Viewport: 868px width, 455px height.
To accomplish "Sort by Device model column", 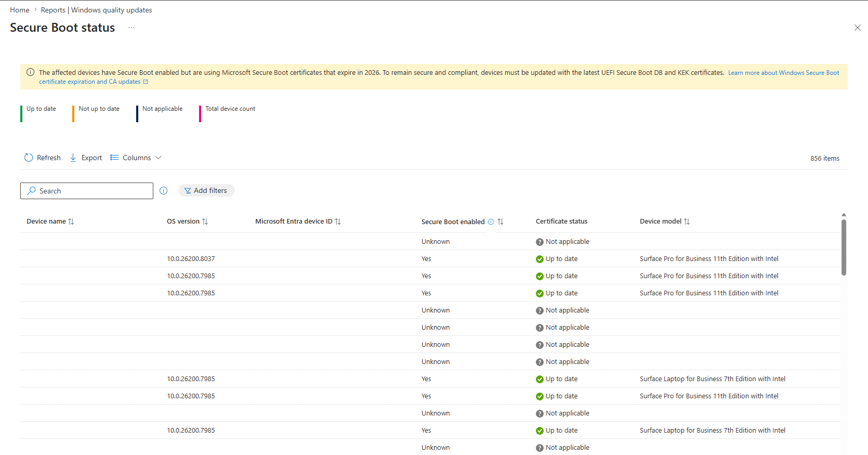I will click(x=687, y=222).
